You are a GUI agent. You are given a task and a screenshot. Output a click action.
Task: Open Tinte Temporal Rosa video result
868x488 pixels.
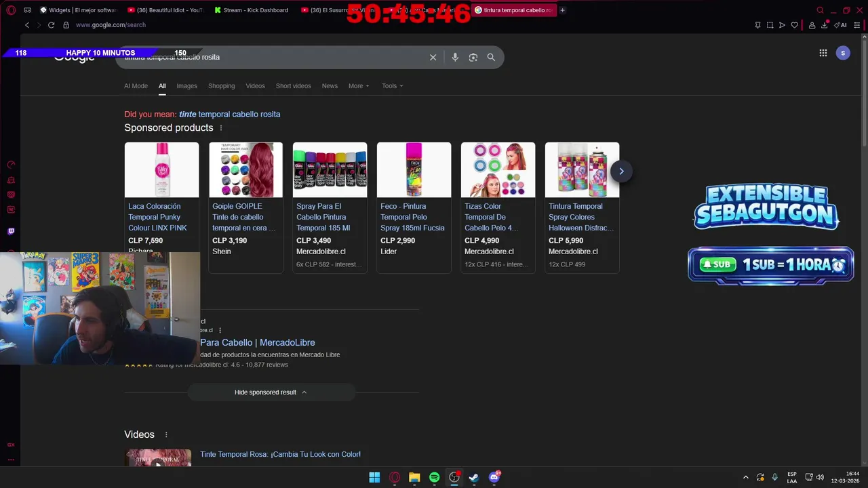(280, 455)
